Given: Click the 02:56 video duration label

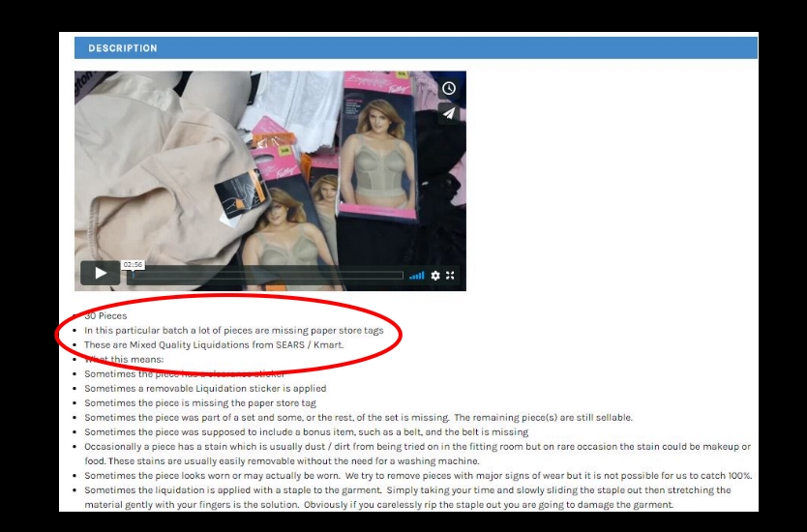Looking at the screenshot, I should [133, 264].
